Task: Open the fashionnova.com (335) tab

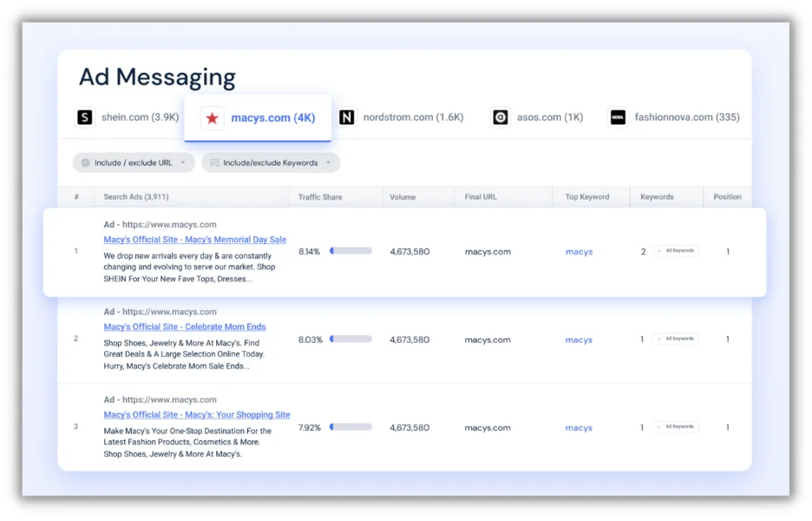Action: pos(674,117)
